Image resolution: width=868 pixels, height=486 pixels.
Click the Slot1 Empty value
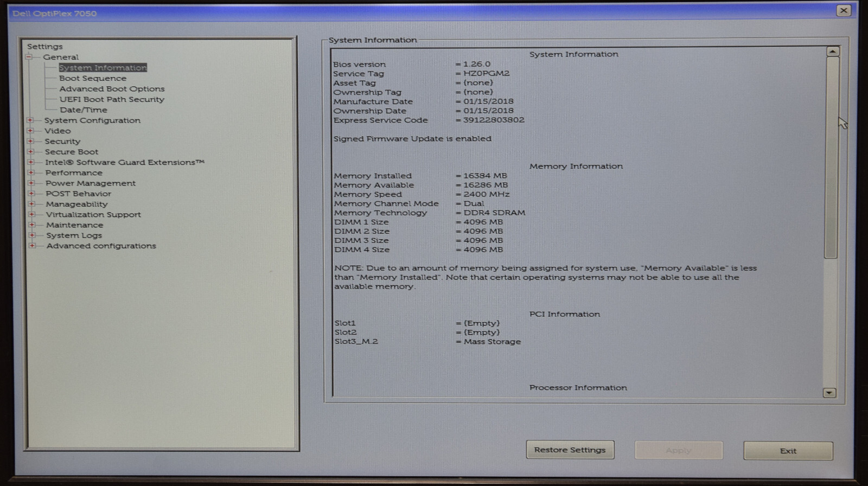(x=482, y=323)
